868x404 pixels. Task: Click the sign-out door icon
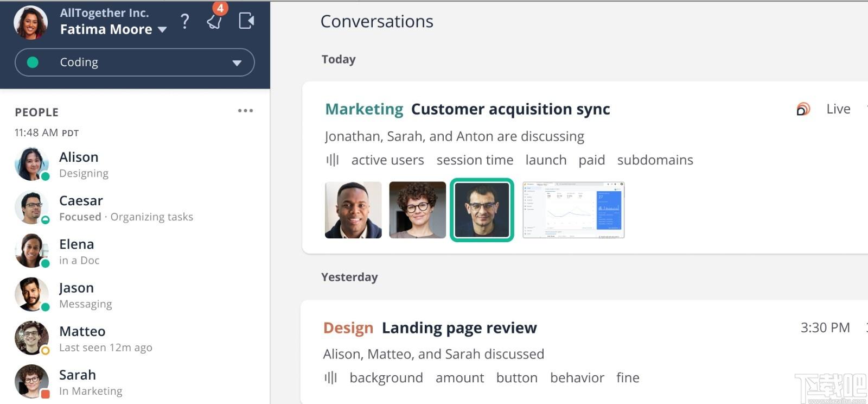[247, 21]
